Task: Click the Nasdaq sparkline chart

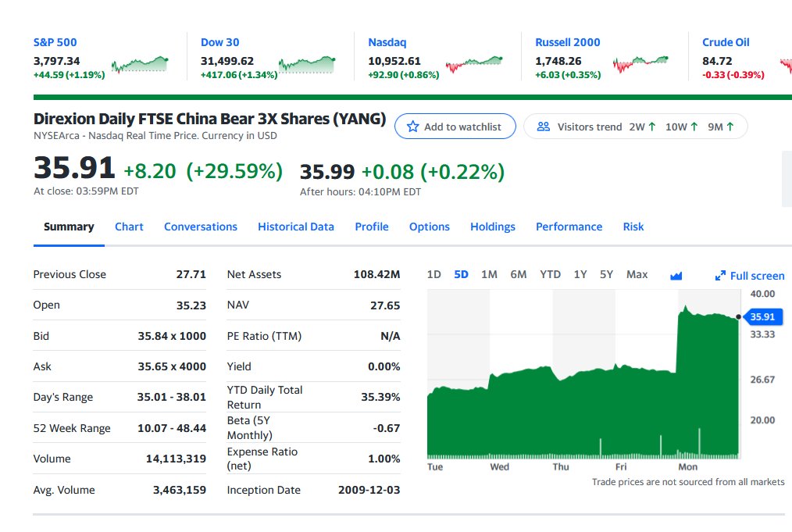Action: [x=474, y=64]
